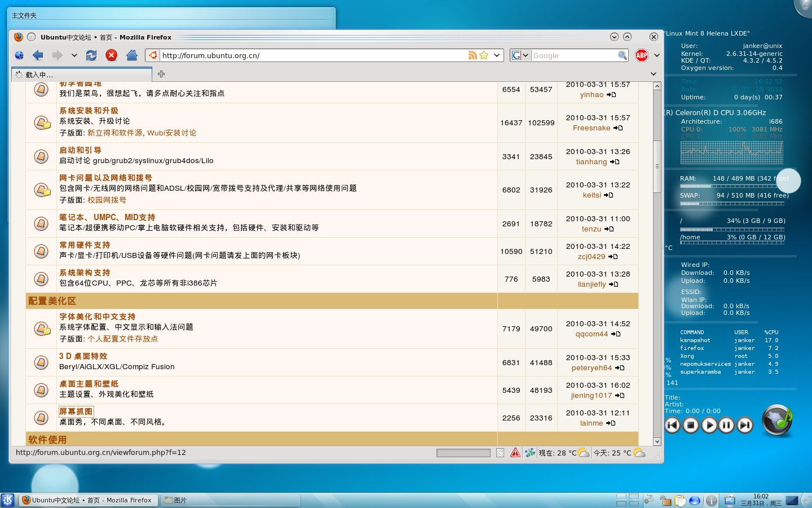Open the 系统安装和升级 forum link
The image size is (812, 508).
tap(89, 111)
